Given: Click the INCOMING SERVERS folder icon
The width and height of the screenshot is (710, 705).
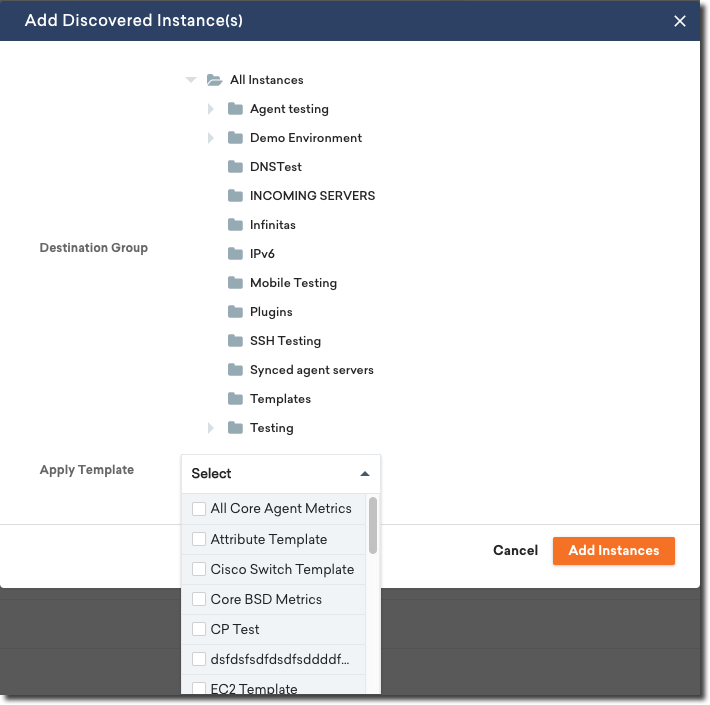Looking at the screenshot, I should 235,196.
